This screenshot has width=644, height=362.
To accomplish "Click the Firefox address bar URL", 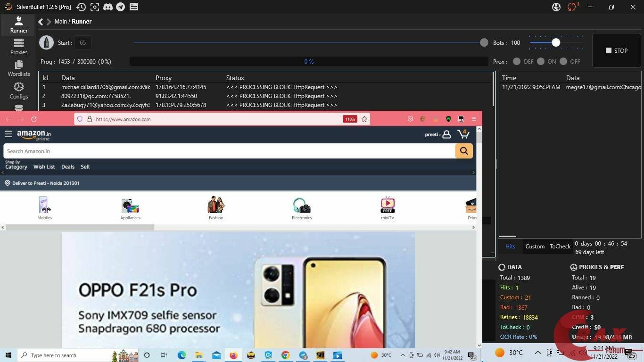I will point(123,119).
